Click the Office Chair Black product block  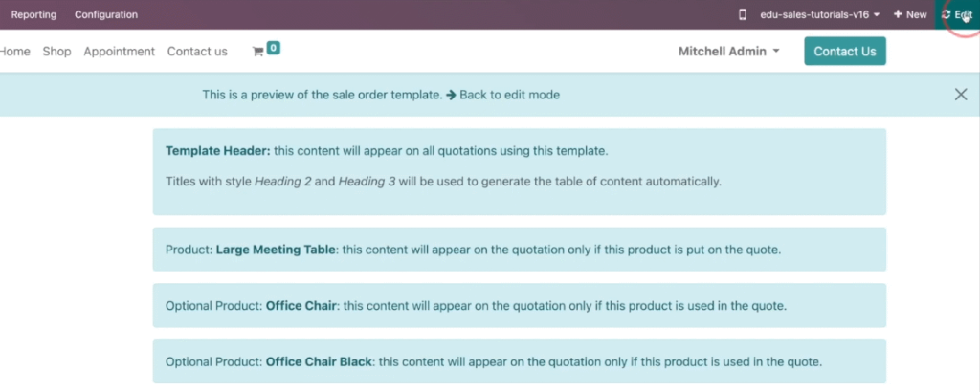coord(520,361)
